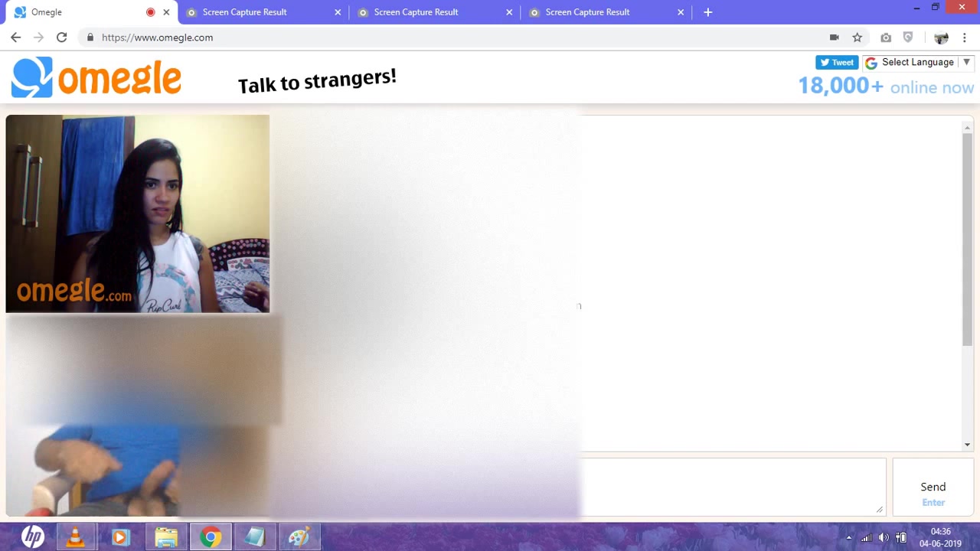The width and height of the screenshot is (980, 551).
Task: Click the volume speaker icon in system tray
Action: [x=884, y=537]
